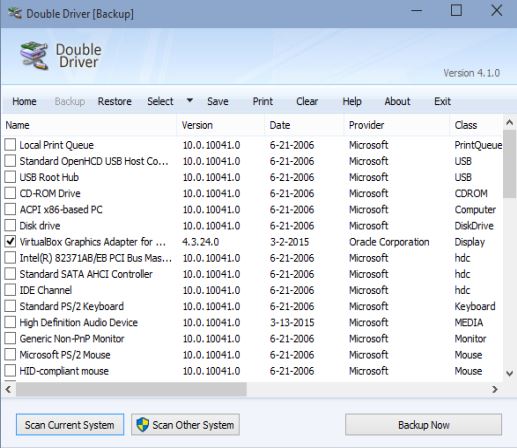Click the CDROM class cell
Image resolution: width=517 pixels, height=448 pixels.
point(471,193)
